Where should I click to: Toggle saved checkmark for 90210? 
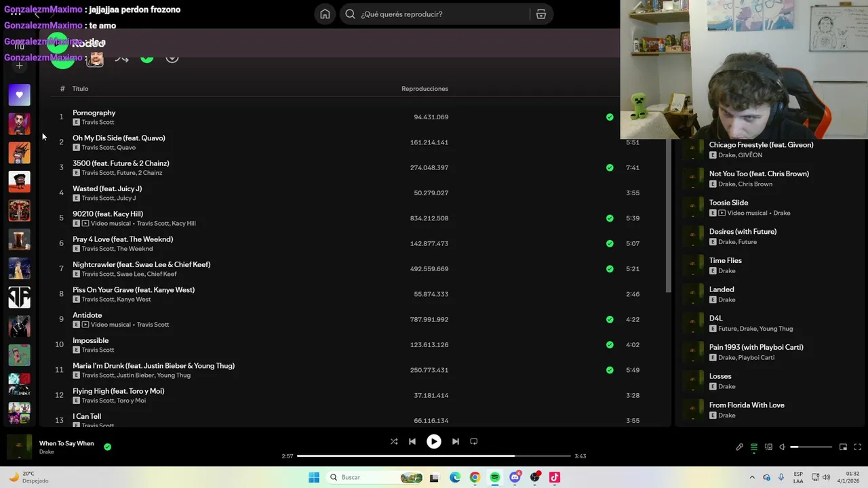point(610,218)
